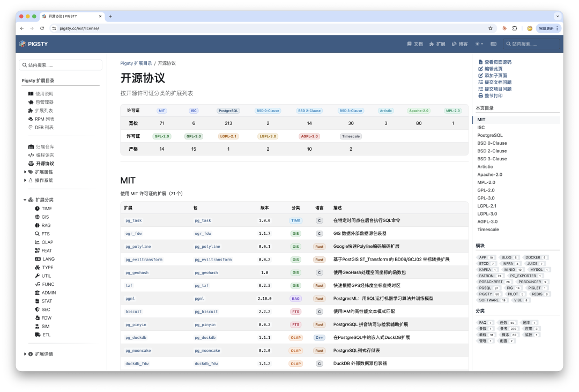Viewport: 579px width, 392px height.
Task: Select the GIS globe category in sidebar
Action: coord(42,217)
